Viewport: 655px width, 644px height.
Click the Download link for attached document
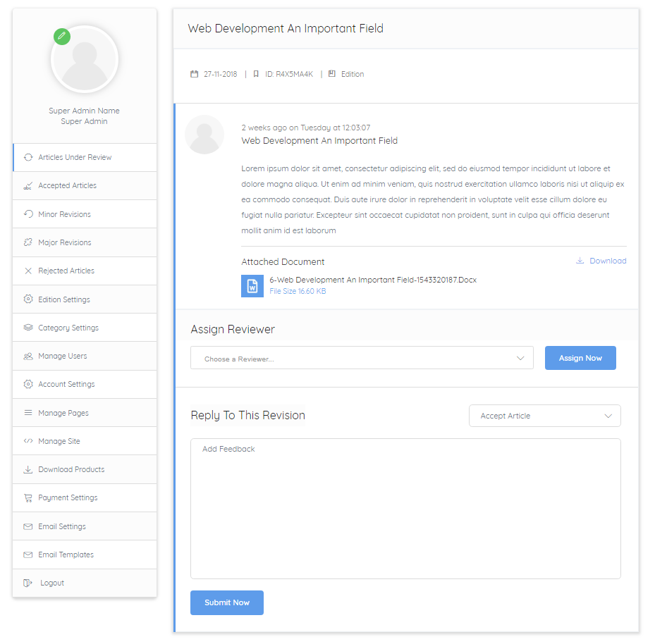608,261
